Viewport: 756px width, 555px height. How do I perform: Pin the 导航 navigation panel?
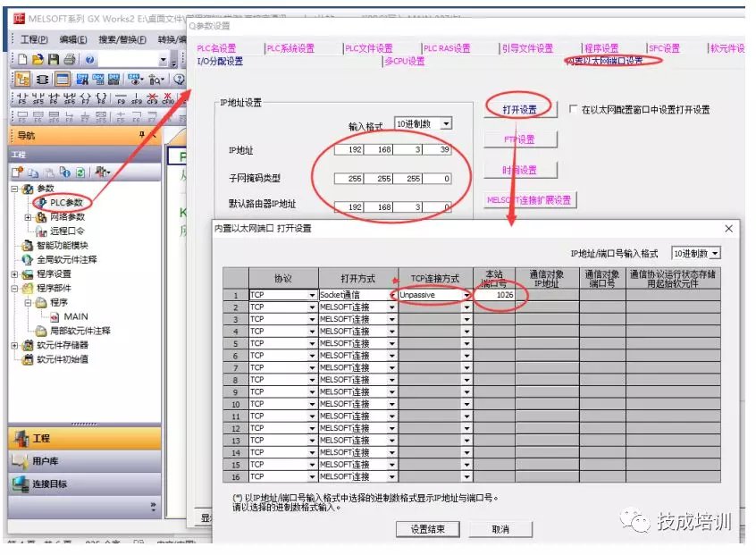[x=140, y=135]
